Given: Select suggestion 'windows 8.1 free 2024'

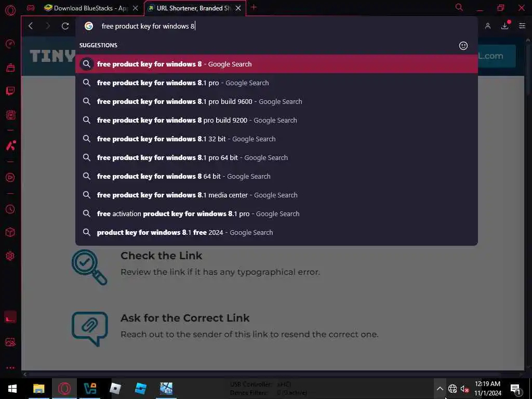Looking at the screenshot, I should tap(276, 232).
